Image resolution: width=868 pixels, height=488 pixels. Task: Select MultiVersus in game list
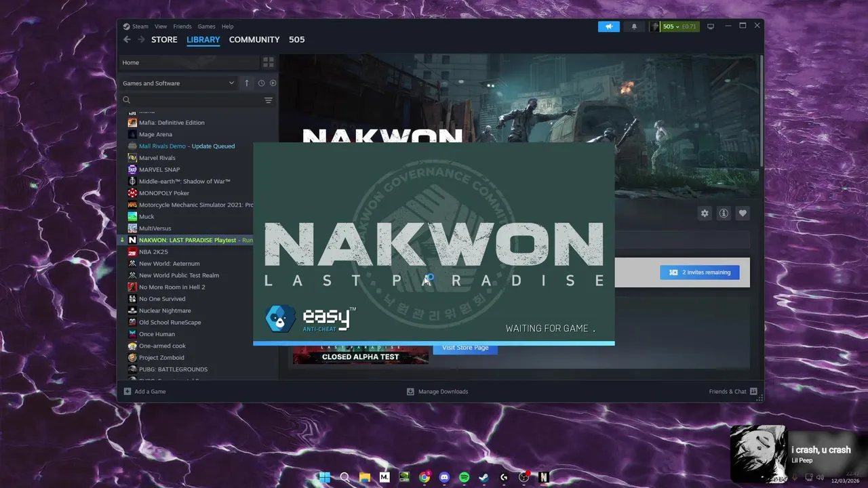(155, 228)
